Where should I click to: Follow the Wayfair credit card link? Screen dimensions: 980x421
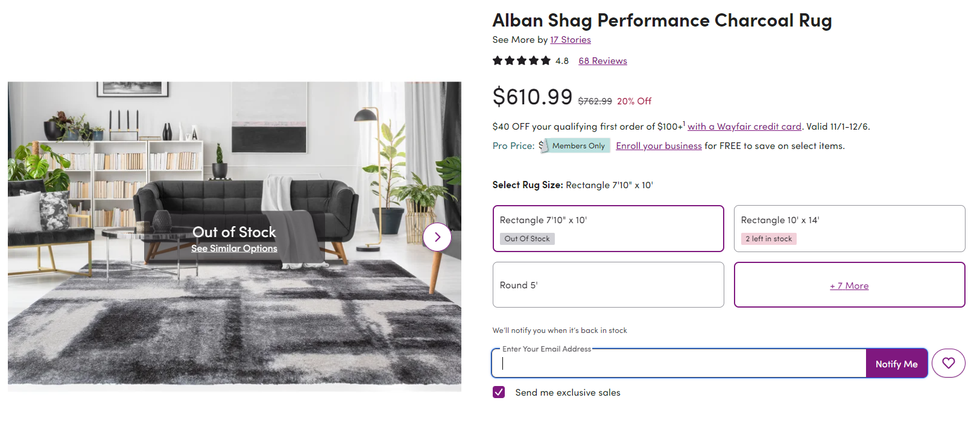[744, 127]
